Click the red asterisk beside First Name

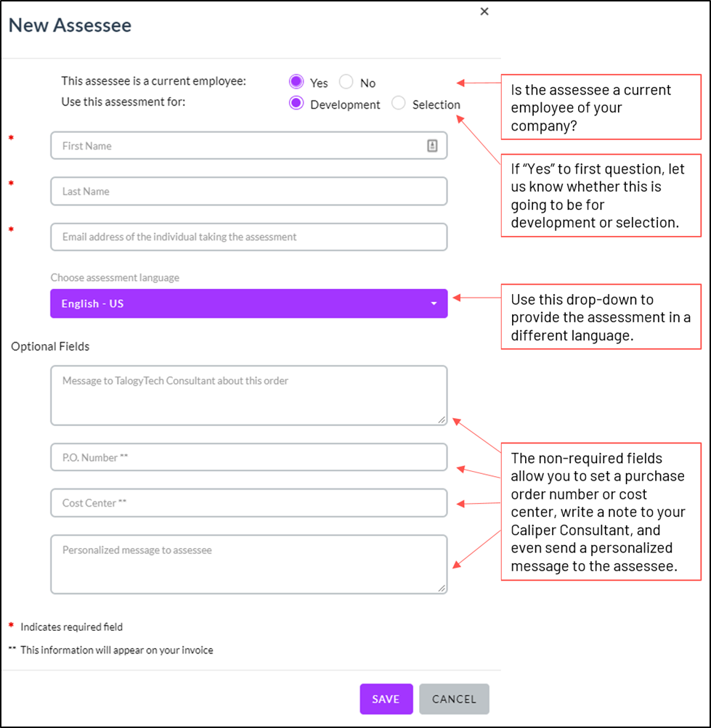(11, 140)
